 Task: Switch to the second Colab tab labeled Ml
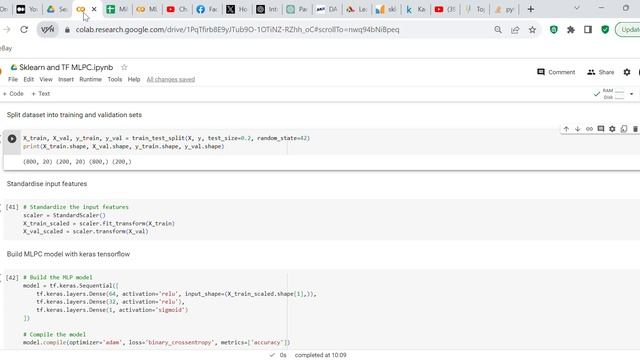147,9
